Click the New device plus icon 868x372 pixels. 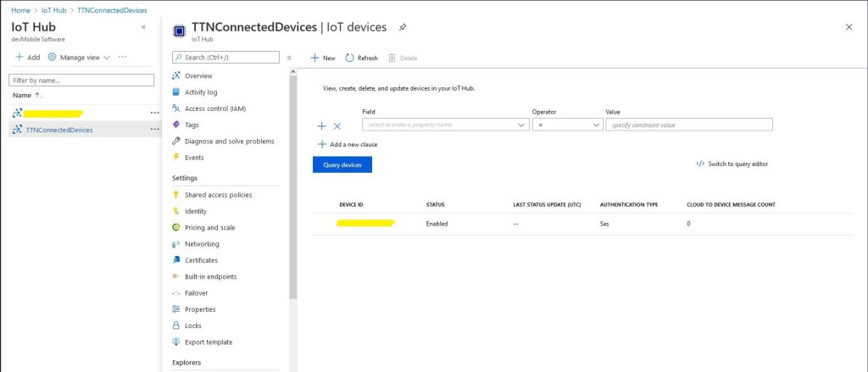(314, 58)
